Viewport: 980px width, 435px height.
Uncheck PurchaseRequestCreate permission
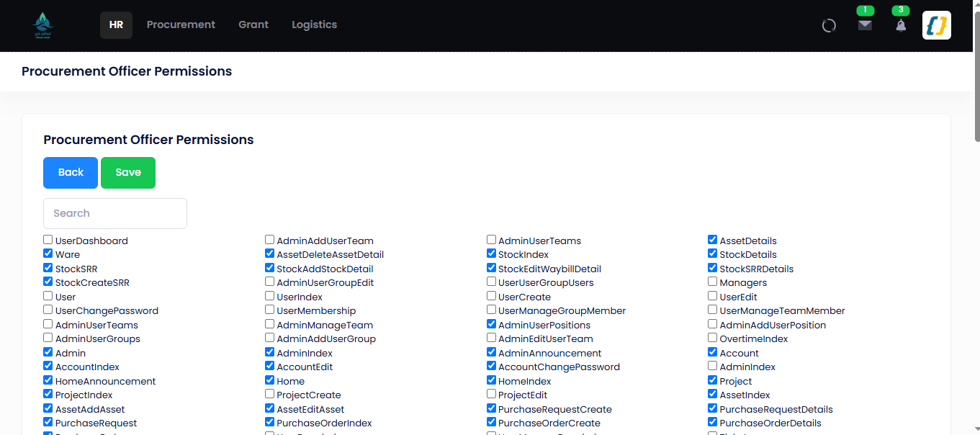coord(492,408)
